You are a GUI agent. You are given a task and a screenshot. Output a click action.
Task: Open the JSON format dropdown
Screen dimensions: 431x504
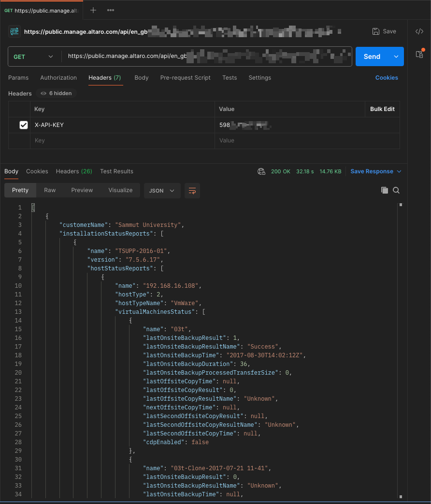pos(162,191)
